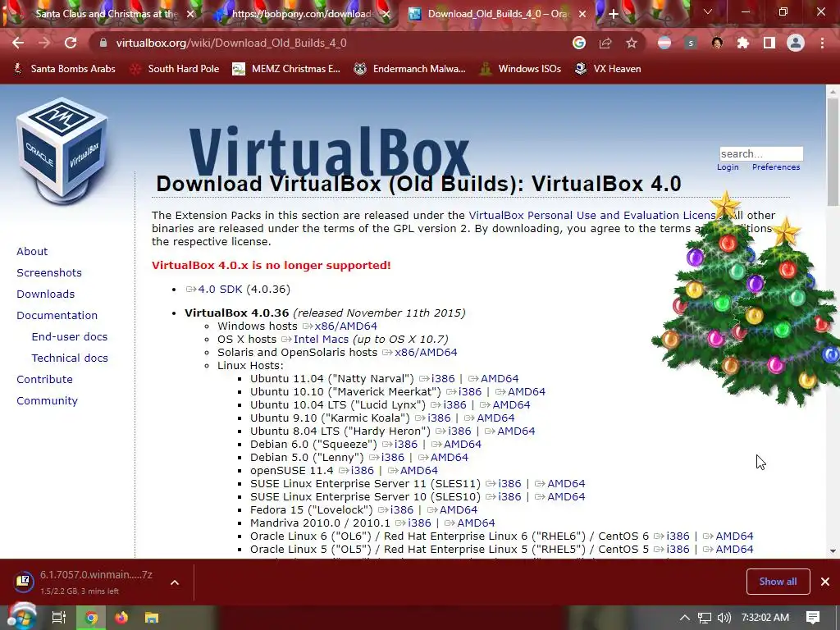Open the Community sidebar link
Image resolution: width=840 pixels, height=630 pixels.
coord(47,400)
